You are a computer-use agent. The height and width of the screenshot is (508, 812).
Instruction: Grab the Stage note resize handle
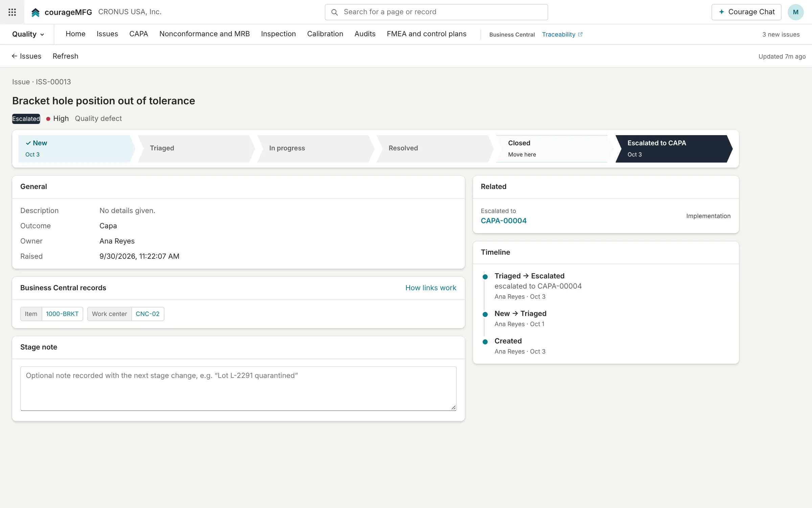coord(453,408)
